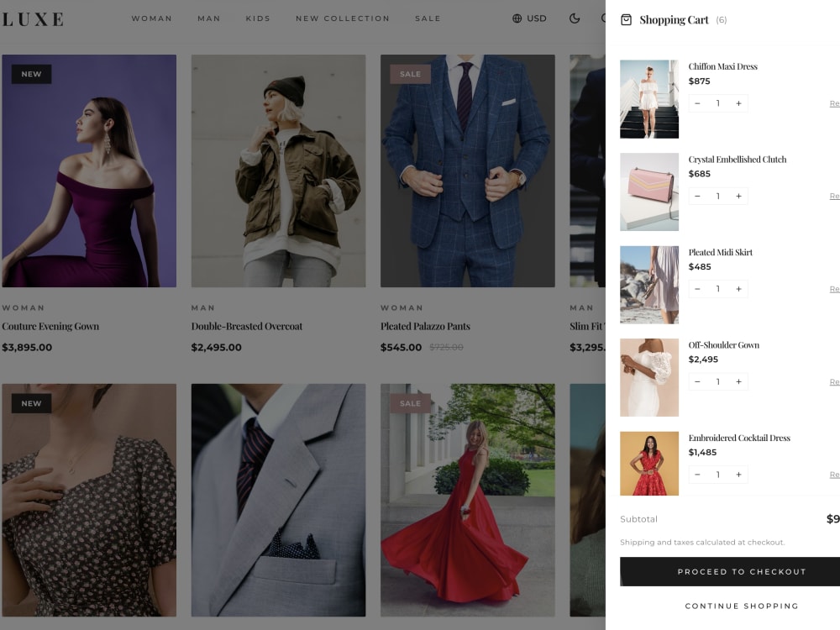840x630 pixels.
Task: Increase Chiffon Maxi Dress quantity
Action: [x=738, y=103]
